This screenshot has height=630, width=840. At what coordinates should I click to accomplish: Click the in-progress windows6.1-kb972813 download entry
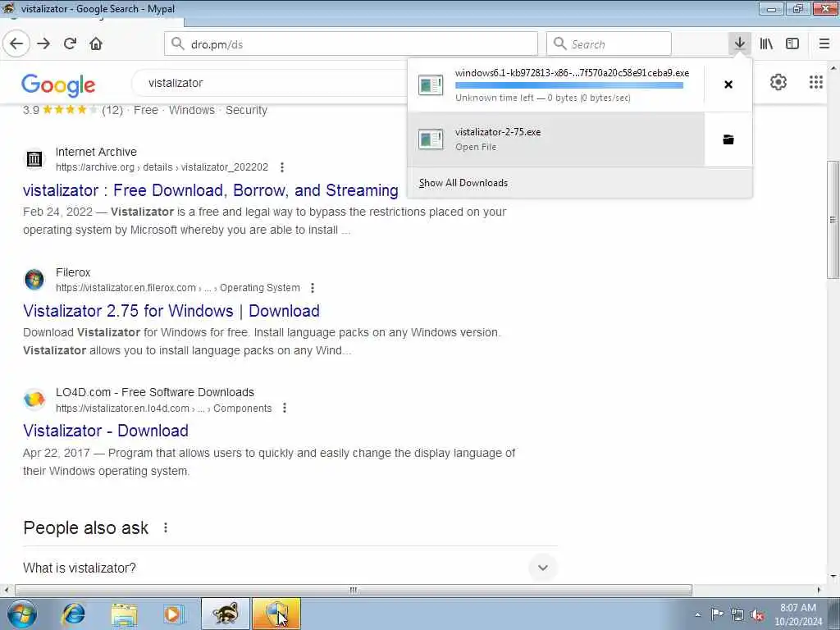556,84
